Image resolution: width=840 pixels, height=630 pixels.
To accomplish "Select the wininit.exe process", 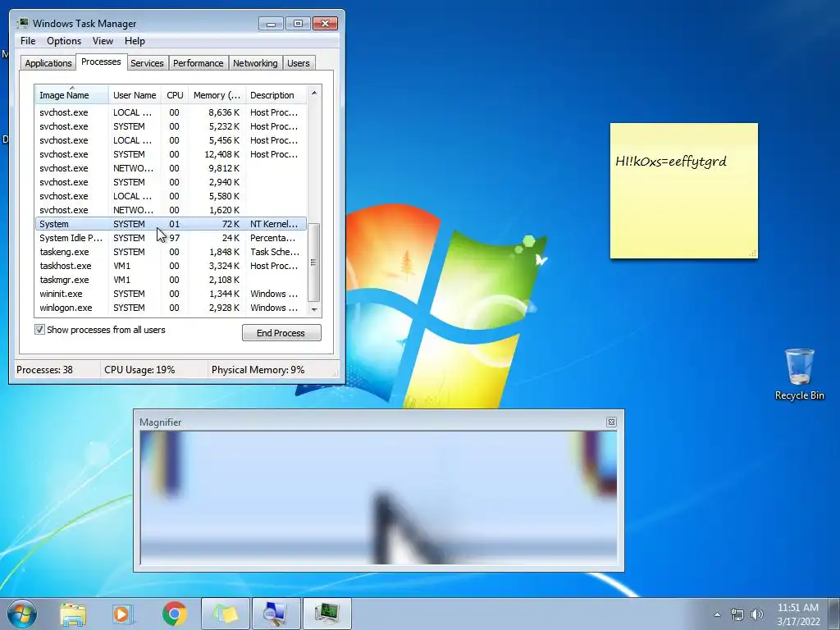I will pos(171,294).
